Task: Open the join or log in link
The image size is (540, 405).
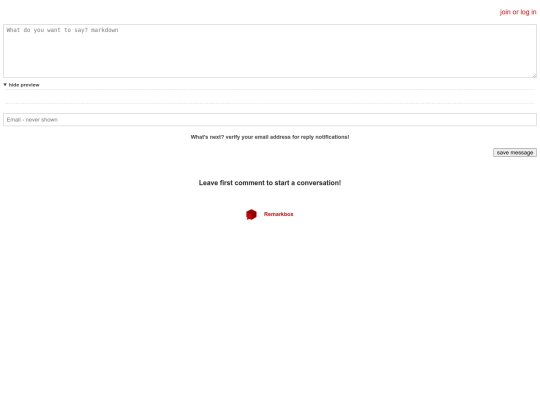Action: [x=518, y=12]
